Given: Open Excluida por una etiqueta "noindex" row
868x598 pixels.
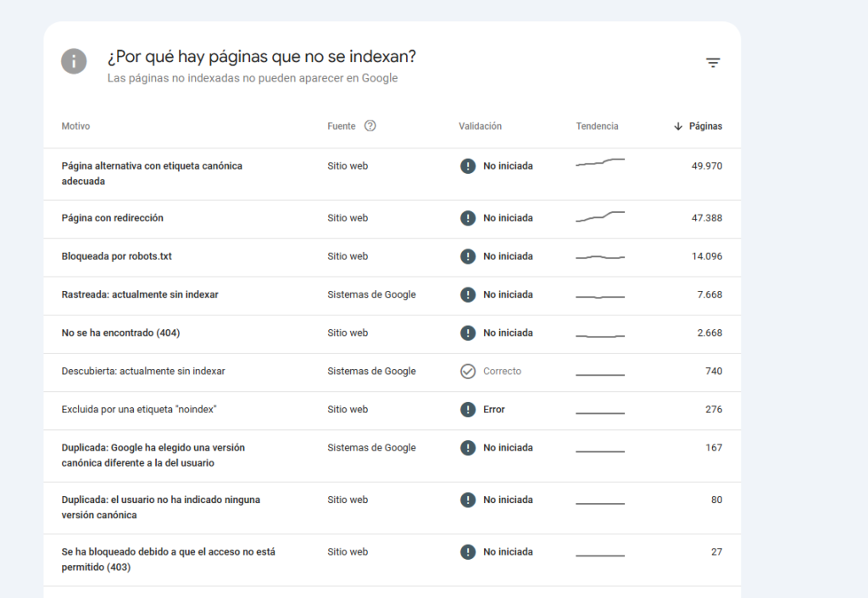Looking at the screenshot, I should coord(139,410).
